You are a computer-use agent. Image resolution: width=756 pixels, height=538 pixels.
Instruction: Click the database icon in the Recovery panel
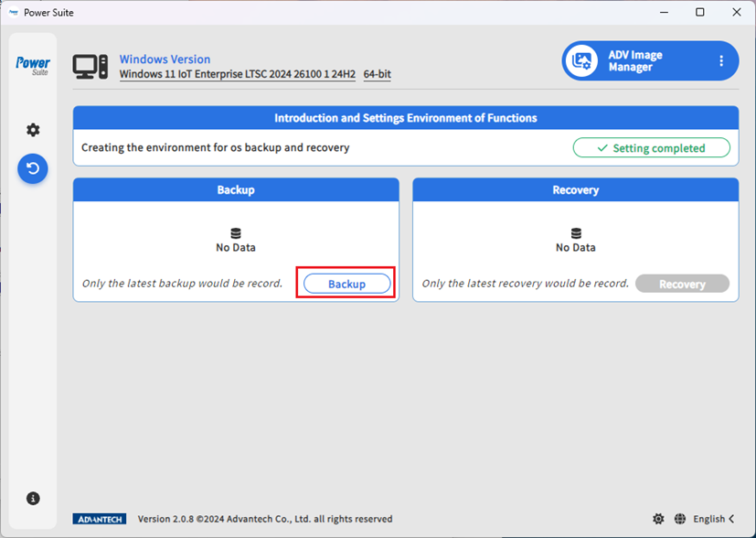point(576,233)
